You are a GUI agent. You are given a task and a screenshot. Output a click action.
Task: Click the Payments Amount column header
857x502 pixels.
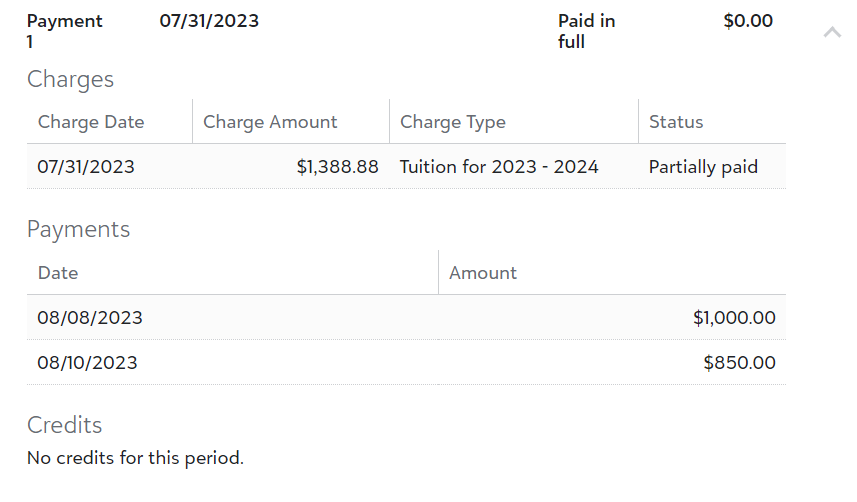(483, 273)
